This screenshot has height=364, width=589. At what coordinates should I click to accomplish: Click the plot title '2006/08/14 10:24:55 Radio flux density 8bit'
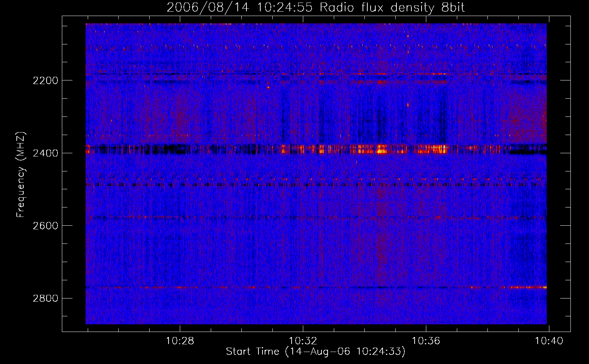[x=316, y=7]
